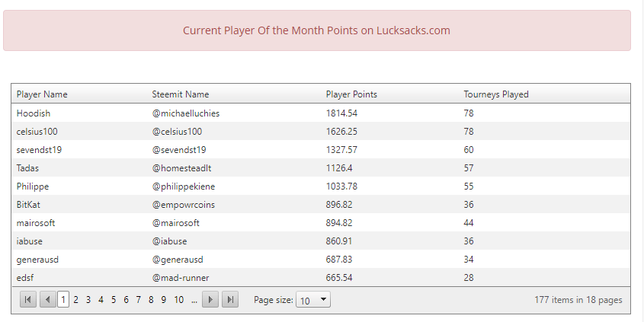Screen dimensions: 644x322
Task: Select the Hoodish player row
Action: (x=34, y=113)
